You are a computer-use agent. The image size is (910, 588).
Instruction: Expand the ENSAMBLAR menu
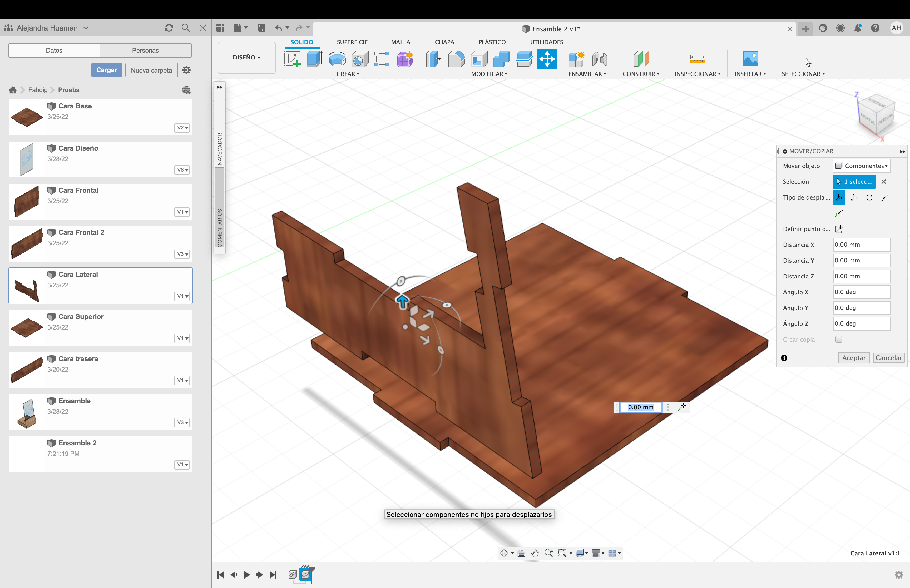(587, 74)
